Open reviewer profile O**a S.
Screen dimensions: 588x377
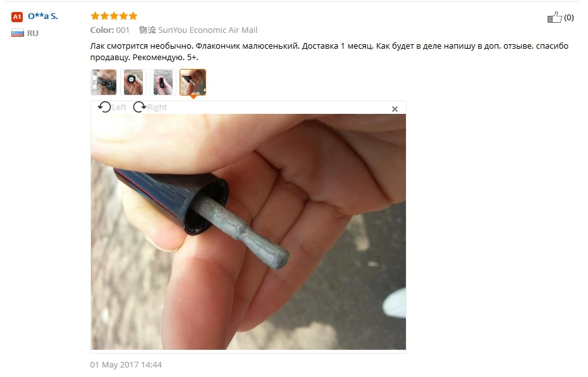click(43, 16)
